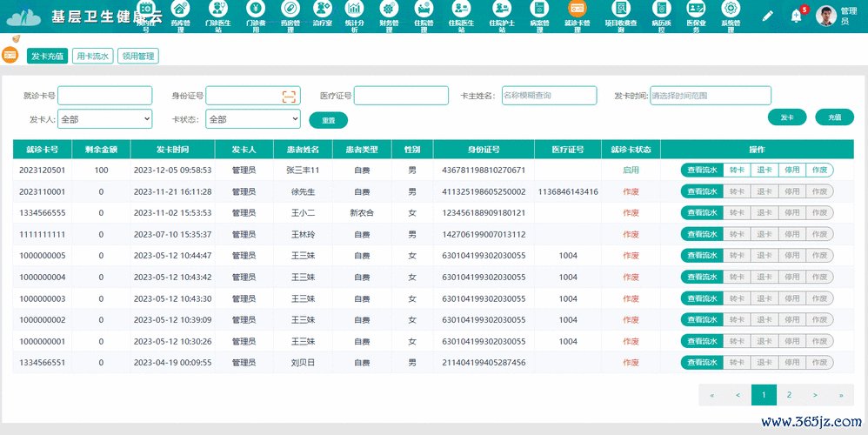The width and height of the screenshot is (868, 435).
Task: Click the 重置 reset button
Action: click(x=328, y=120)
